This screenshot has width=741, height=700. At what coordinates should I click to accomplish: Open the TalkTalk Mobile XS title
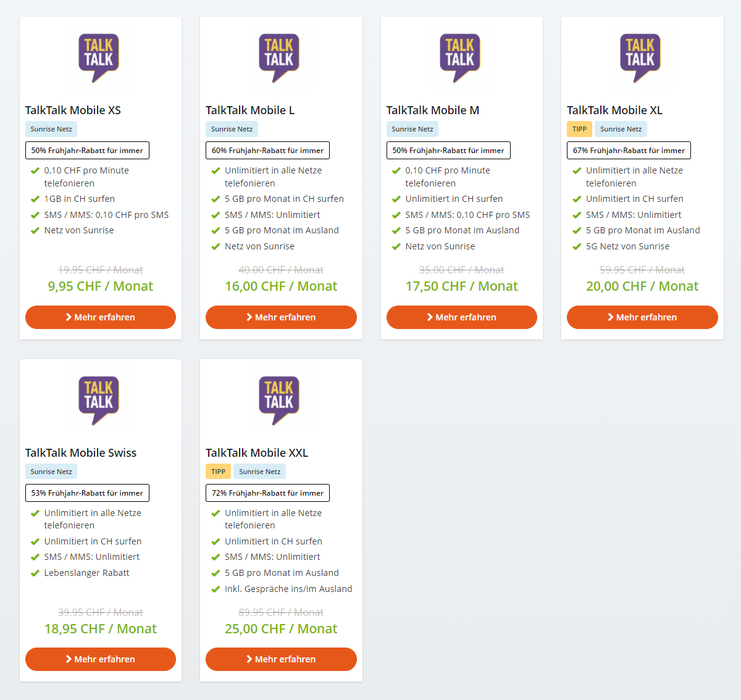73,110
